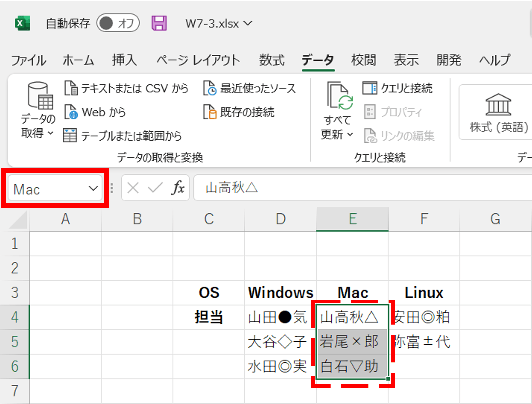
Task: Select column D header
Action: pos(281,219)
